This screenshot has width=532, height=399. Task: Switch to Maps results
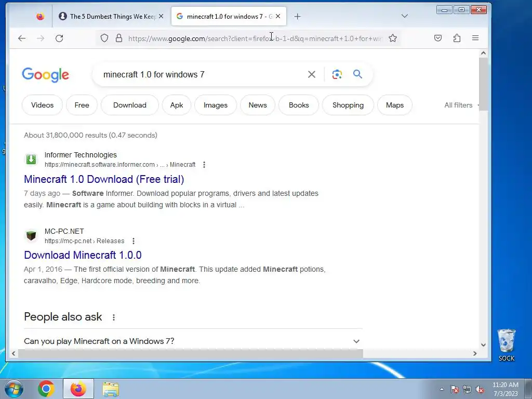395,105
